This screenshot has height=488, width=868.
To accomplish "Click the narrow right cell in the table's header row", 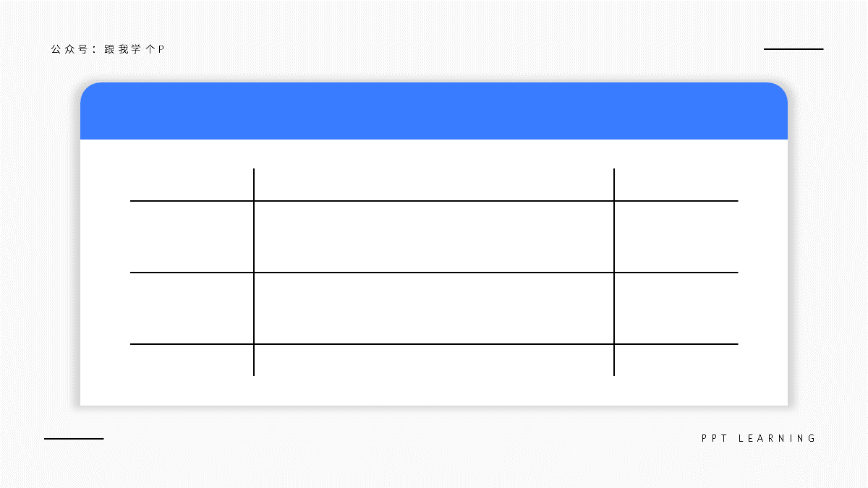I will [676, 184].
